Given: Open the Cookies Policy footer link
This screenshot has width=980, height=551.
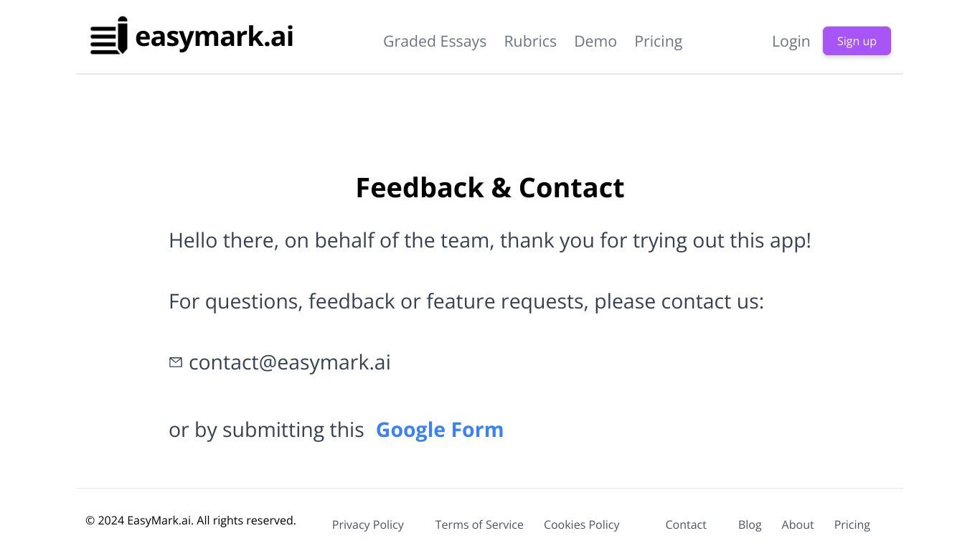Looking at the screenshot, I should (x=582, y=524).
